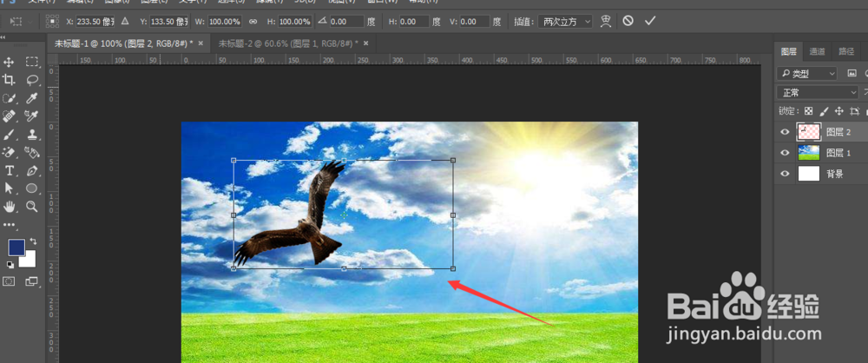Open the Edit Toolbar three-dots menu
Viewport: 868px width, 363px height.
point(10,224)
